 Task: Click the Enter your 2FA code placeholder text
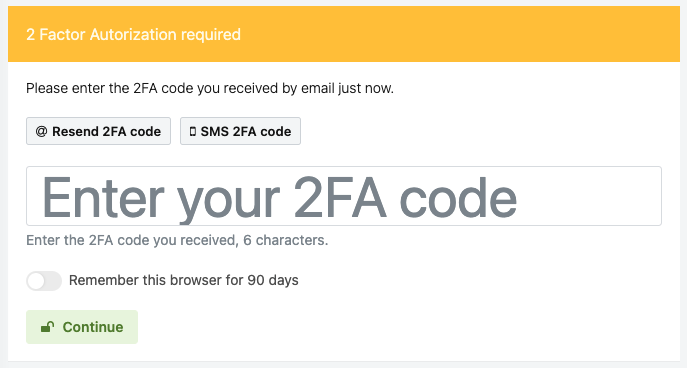click(x=280, y=198)
